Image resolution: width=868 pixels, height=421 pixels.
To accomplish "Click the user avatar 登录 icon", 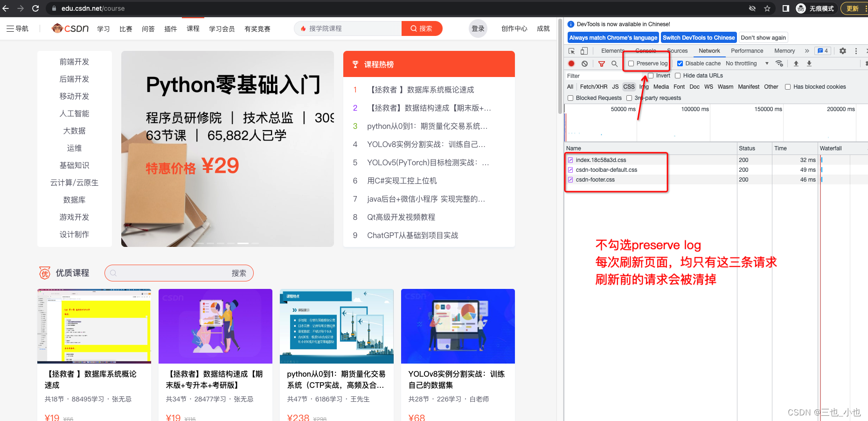I will [x=478, y=28].
